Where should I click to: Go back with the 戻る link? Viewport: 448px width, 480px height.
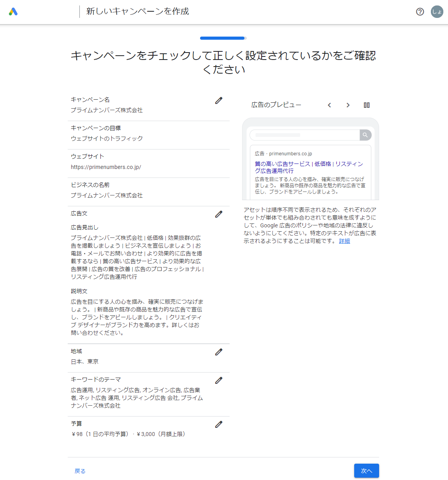click(80, 471)
